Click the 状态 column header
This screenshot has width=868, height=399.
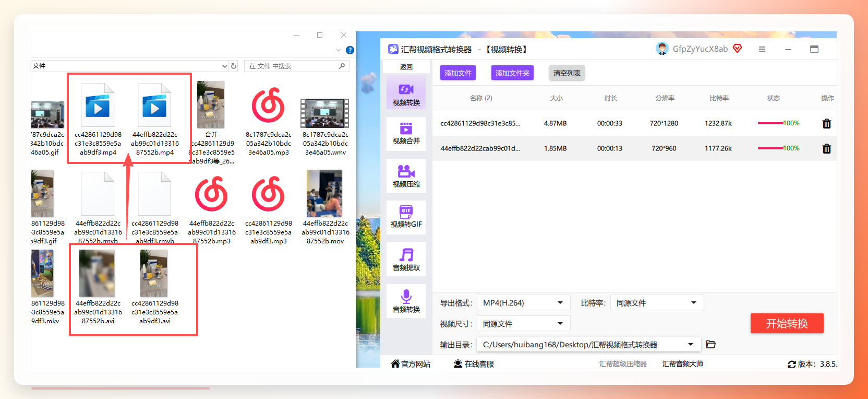(x=774, y=98)
